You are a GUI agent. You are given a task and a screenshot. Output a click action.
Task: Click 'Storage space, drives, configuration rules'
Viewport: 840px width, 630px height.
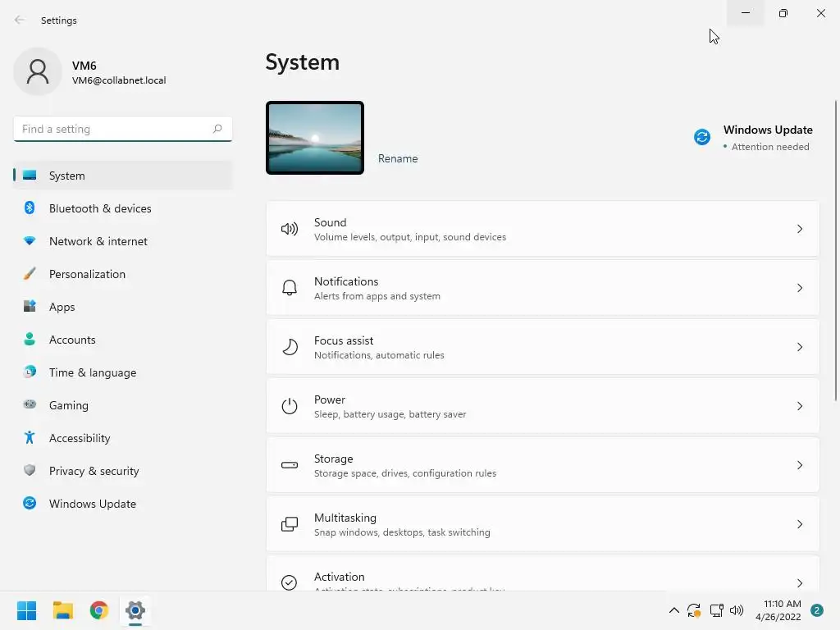(x=405, y=473)
